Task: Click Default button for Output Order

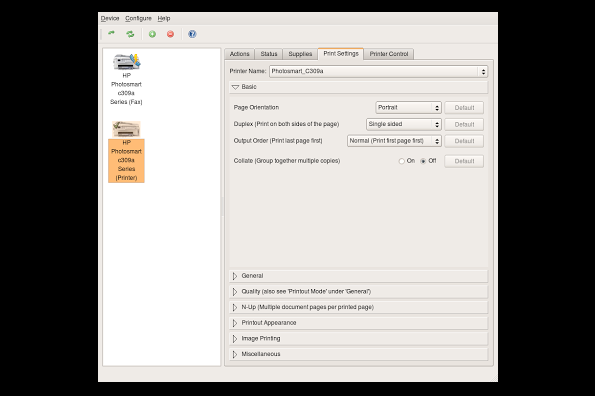Action: (x=464, y=141)
